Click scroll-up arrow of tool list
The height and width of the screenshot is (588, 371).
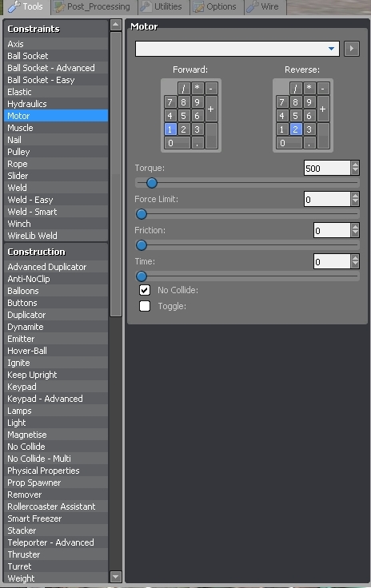pyautogui.click(x=116, y=25)
